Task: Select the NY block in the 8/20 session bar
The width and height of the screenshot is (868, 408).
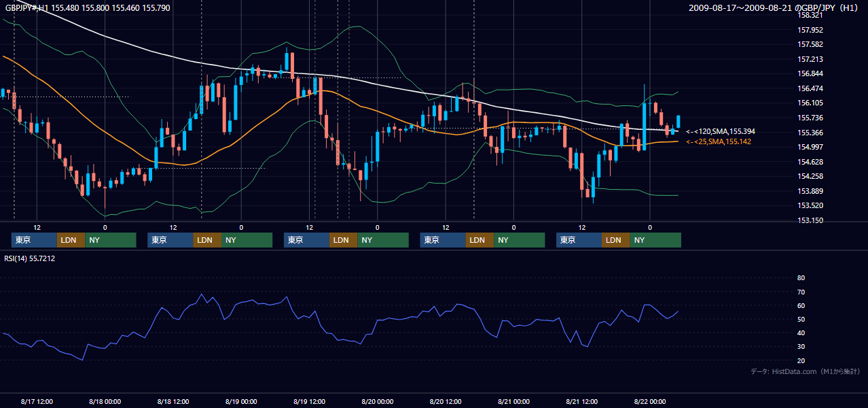Action: coord(520,240)
